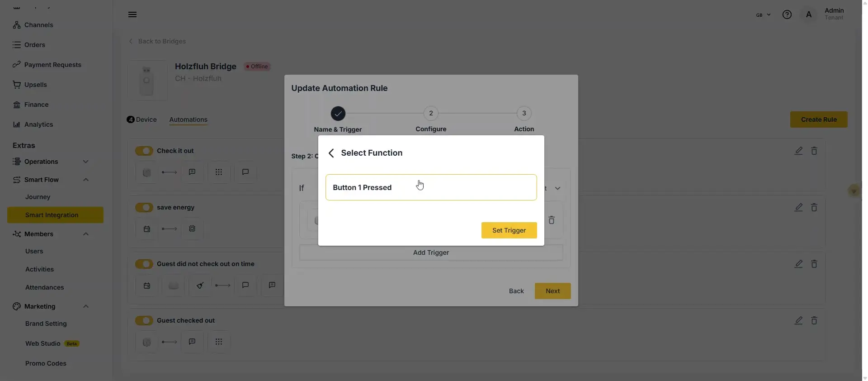The image size is (868, 381).
Task: Open the GB language dropdown
Action: pos(763,15)
